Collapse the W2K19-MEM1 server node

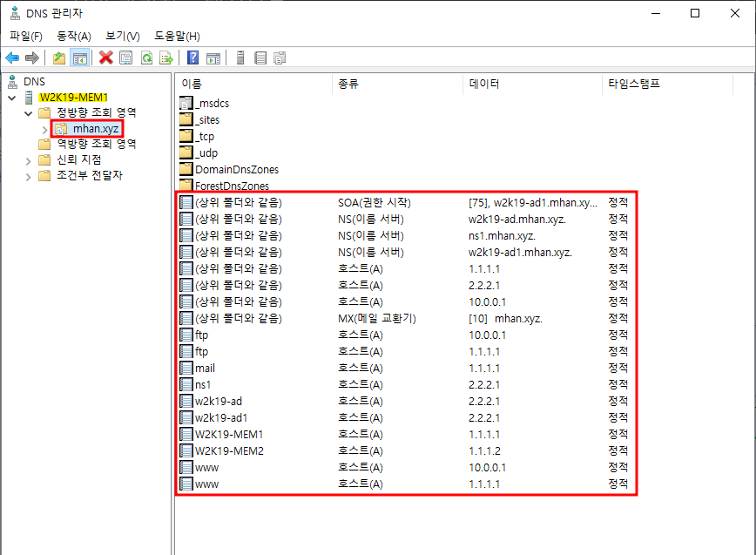(x=12, y=98)
